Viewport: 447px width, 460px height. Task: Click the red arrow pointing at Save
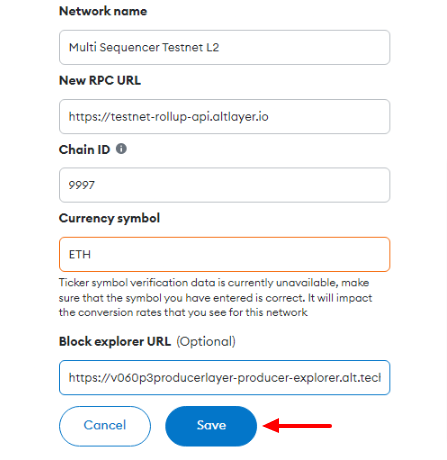297,426
